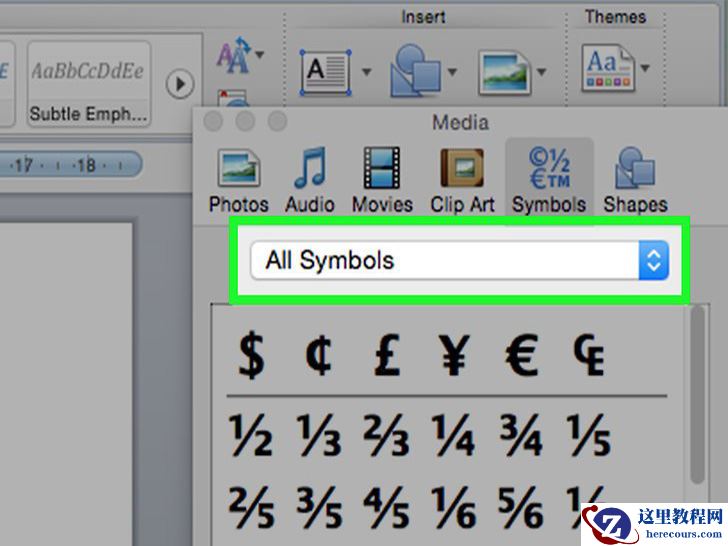The width and height of the screenshot is (728, 546).
Task: Open the Text Box dropdown arrow
Action: [367, 72]
